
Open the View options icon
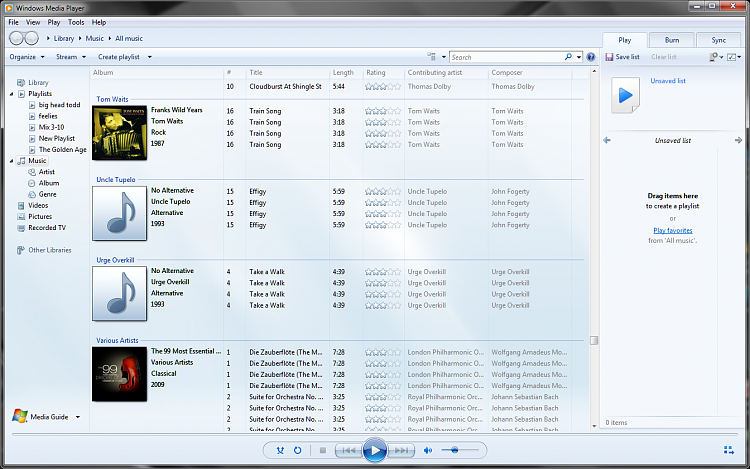pyautogui.click(x=431, y=57)
